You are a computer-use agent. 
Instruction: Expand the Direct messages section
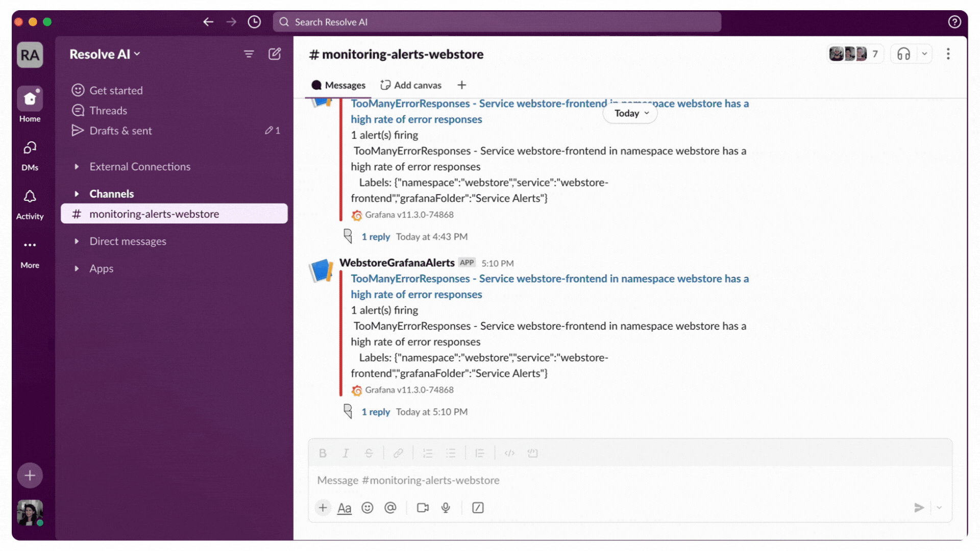tap(128, 241)
